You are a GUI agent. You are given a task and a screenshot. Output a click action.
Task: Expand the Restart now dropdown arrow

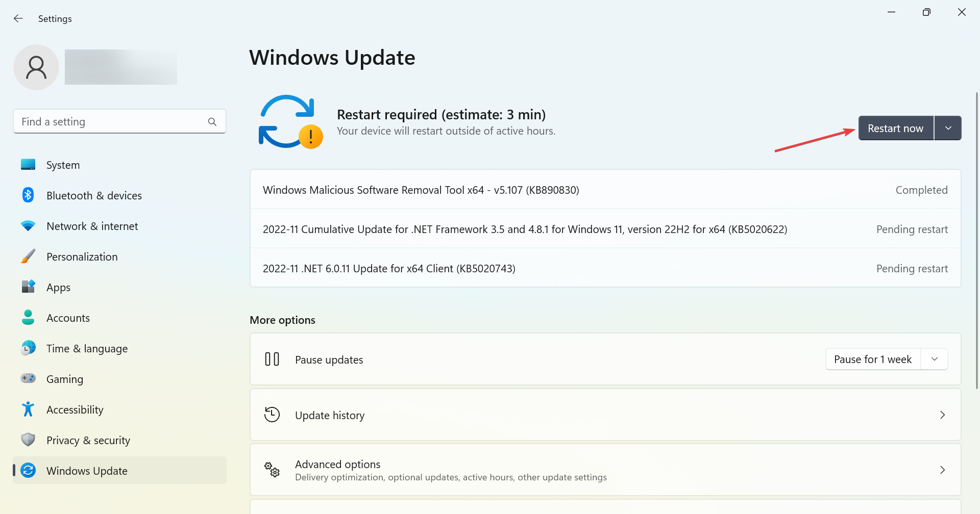pyautogui.click(x=948, y=128)
